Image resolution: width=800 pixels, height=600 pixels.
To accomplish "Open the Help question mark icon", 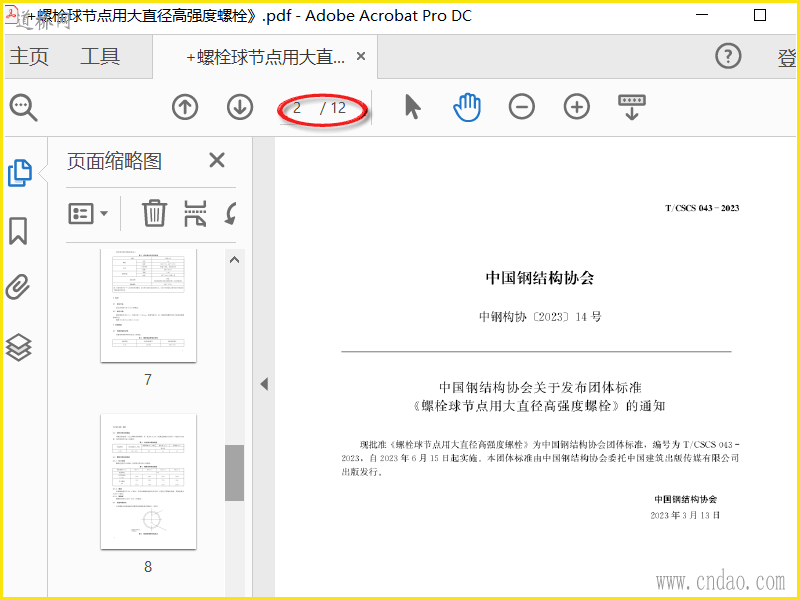I will [728, 56].
